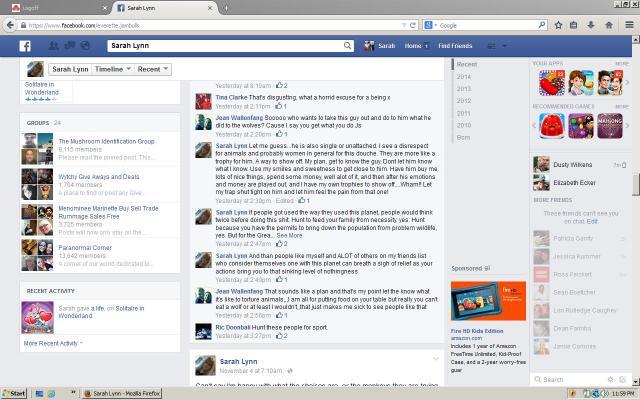Open the Timeline dropdown
This screenshot has height=400, width=640.
click(x=113, y=69)
